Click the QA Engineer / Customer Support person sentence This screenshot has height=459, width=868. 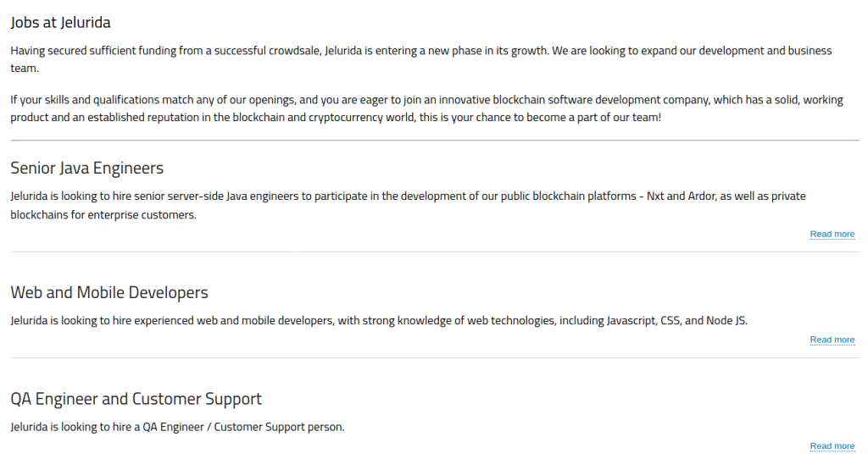[x=177, y=427]
